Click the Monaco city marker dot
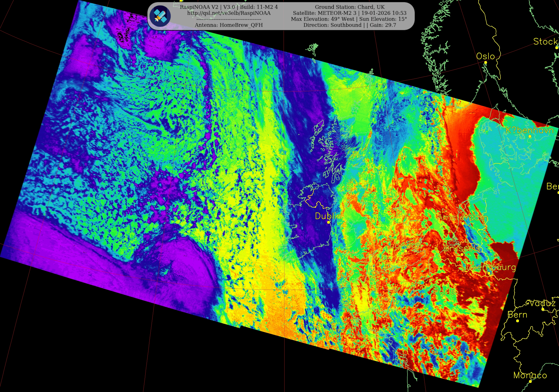Screen dimensions: 559x392 point(530,381)
